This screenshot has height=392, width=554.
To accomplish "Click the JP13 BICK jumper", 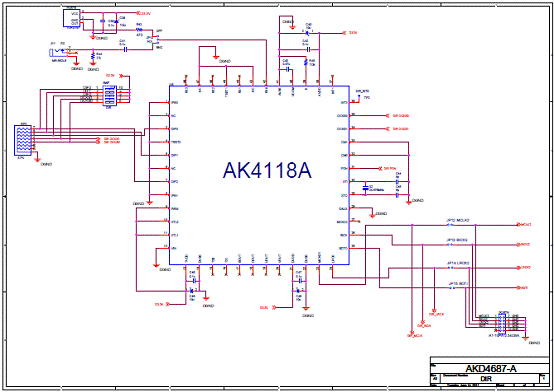I will (x=450, y=244).
